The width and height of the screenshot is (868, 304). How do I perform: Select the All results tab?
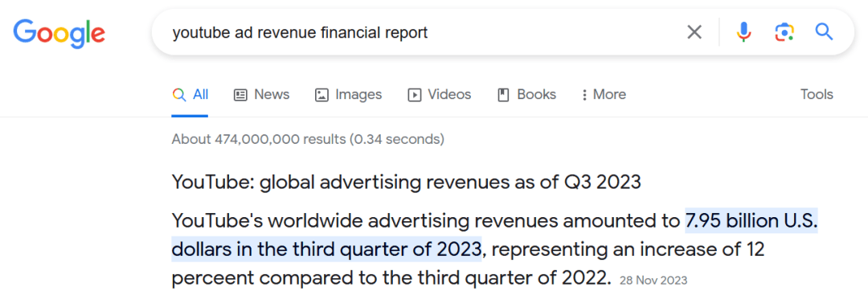[x=190, y=95]
